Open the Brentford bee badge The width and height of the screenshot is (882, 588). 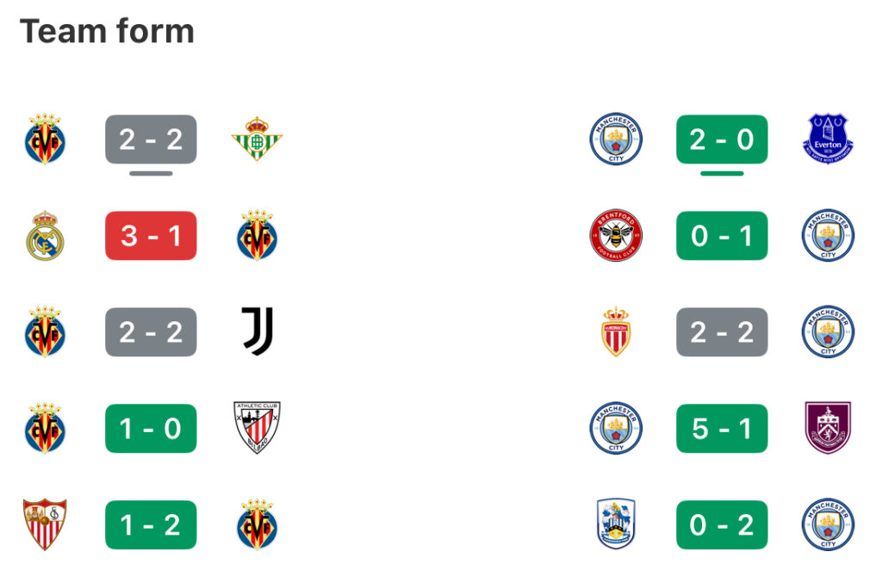[x=616, y=235]
